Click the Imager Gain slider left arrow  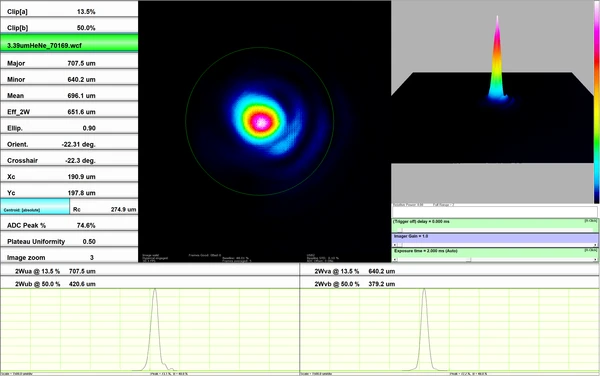pyautogui.click(x=395, y=245)
